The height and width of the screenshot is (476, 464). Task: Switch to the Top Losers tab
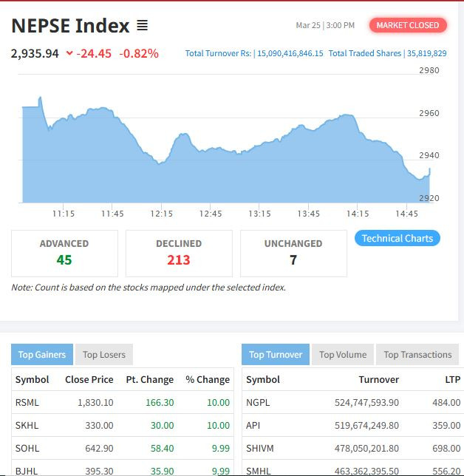[x=104, y=355]
